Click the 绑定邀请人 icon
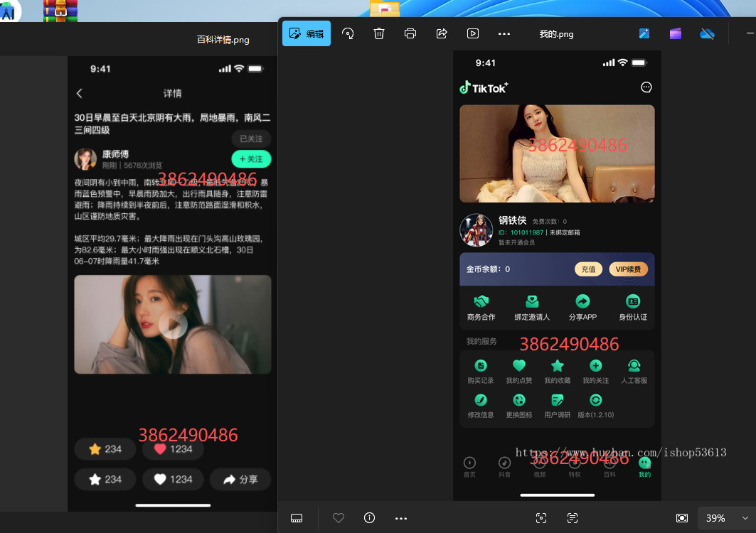This screenshot has width=756, height=533. coord(532,302)
